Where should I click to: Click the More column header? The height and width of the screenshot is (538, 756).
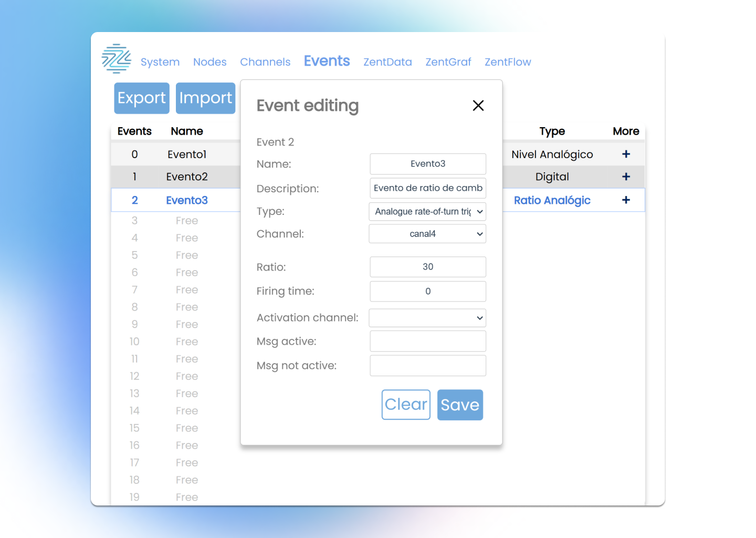click(626, 131)
